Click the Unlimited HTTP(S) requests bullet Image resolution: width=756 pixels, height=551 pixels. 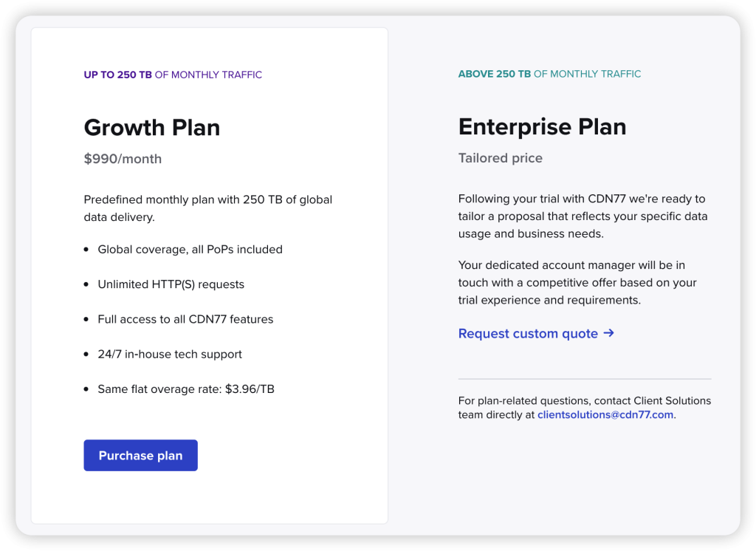pos(171,284)
